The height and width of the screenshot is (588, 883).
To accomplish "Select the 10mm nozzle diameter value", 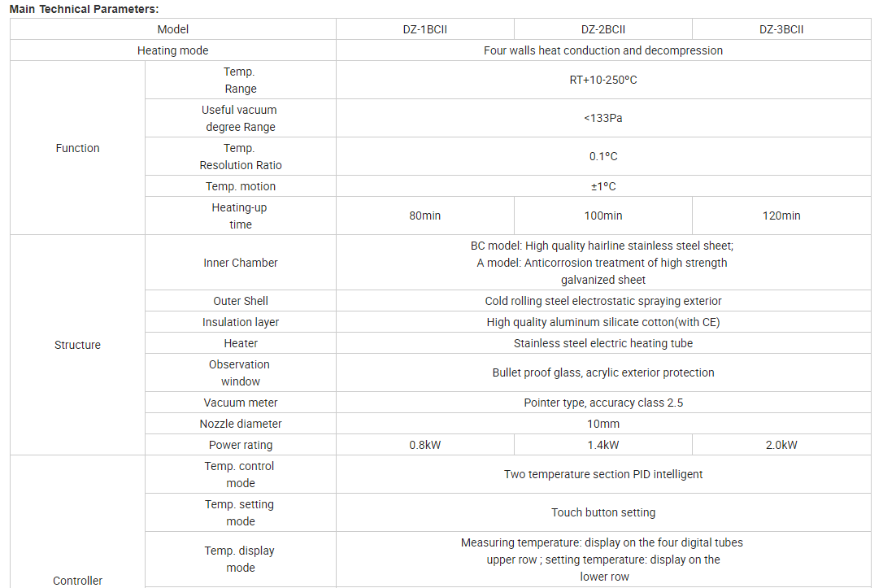I will (602, 424).
